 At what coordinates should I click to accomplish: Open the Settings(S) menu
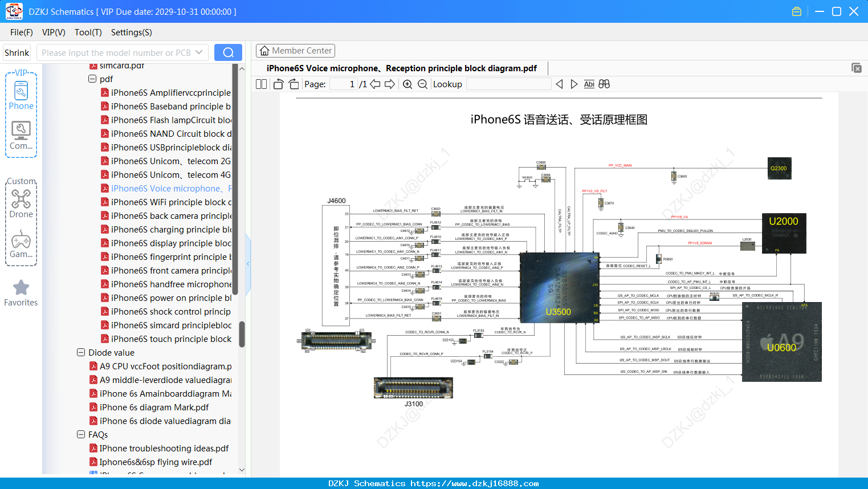click(x=132, y=32)
